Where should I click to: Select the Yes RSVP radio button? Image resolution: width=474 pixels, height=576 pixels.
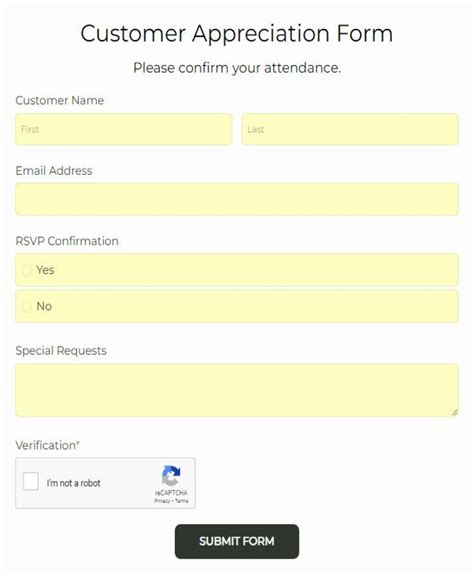click(26, 271)
